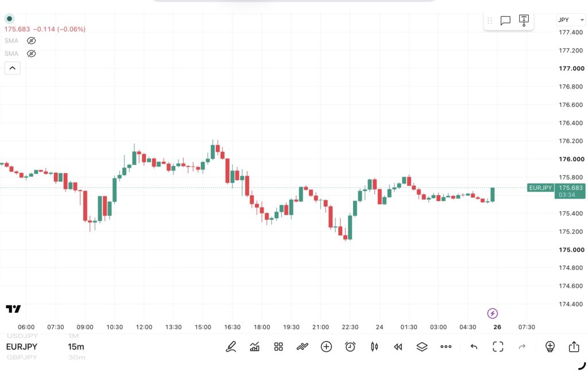The width and height of the screenshot is (588, 372).
Task: Change the 15m timeframe
Action: (x=76, y=347)
